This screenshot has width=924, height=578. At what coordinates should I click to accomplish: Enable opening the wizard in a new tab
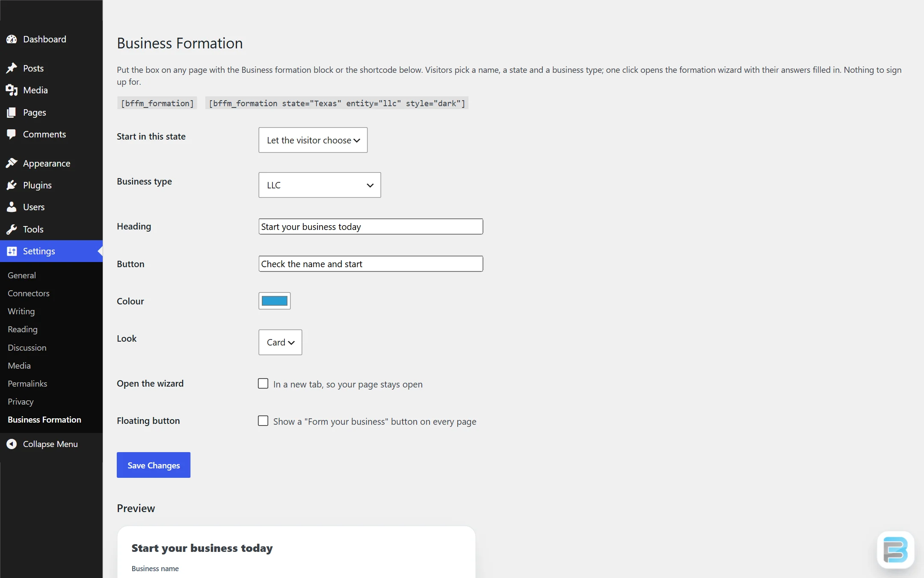click(263, 384)
